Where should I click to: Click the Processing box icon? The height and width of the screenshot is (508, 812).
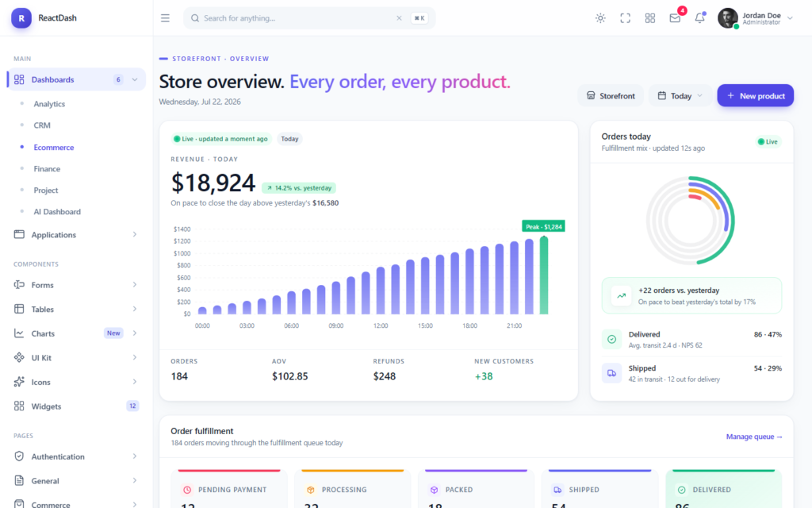[311, 490]
